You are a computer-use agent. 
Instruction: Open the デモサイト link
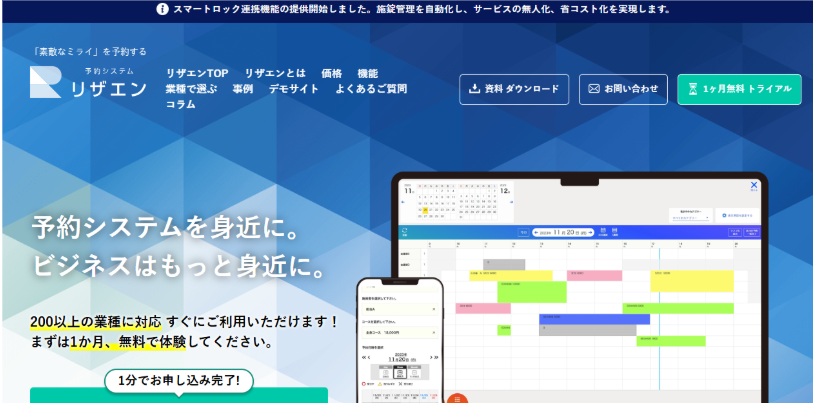click(x=294, y=89)
